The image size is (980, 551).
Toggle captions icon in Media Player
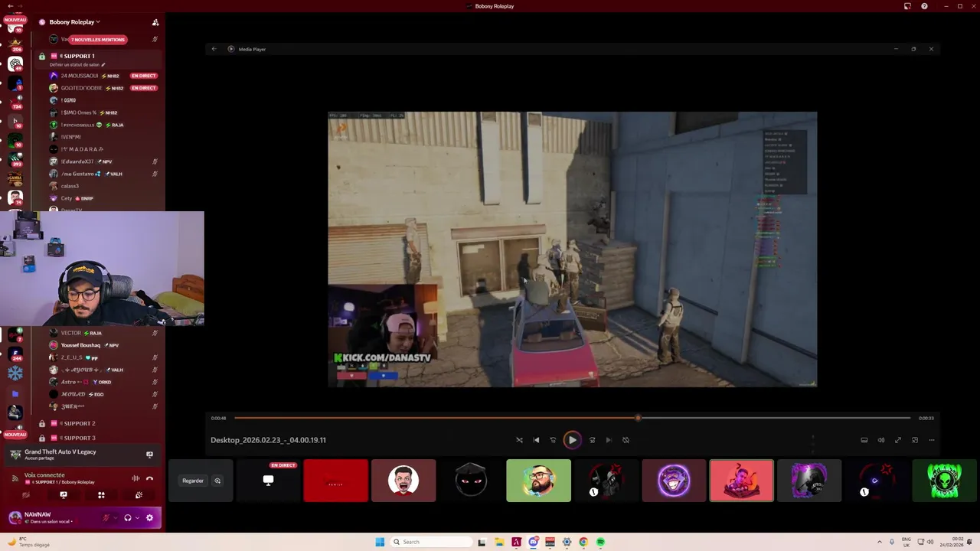pos(864,440)
